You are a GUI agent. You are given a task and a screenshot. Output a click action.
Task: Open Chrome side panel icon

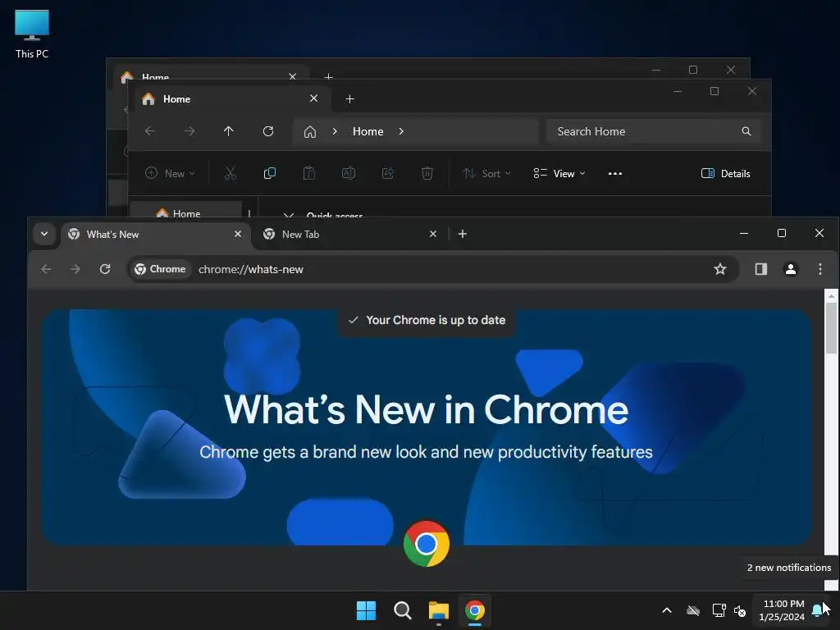[x=760, y=269]
